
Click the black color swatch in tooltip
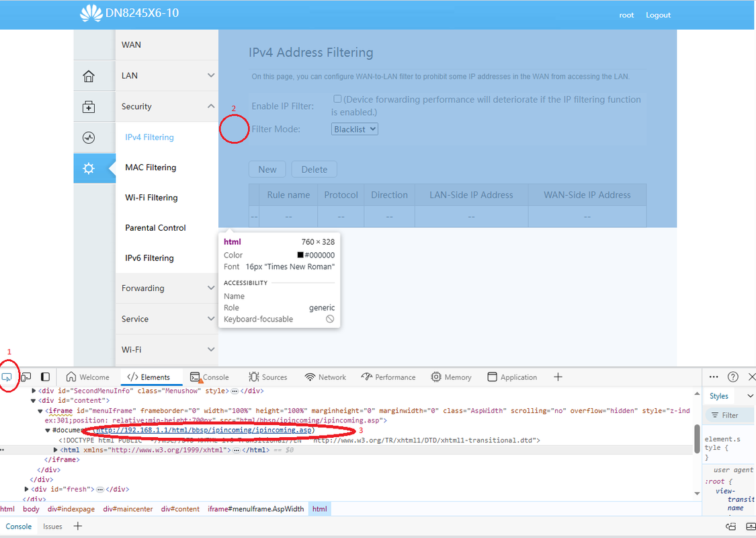[x=300, y=255]
